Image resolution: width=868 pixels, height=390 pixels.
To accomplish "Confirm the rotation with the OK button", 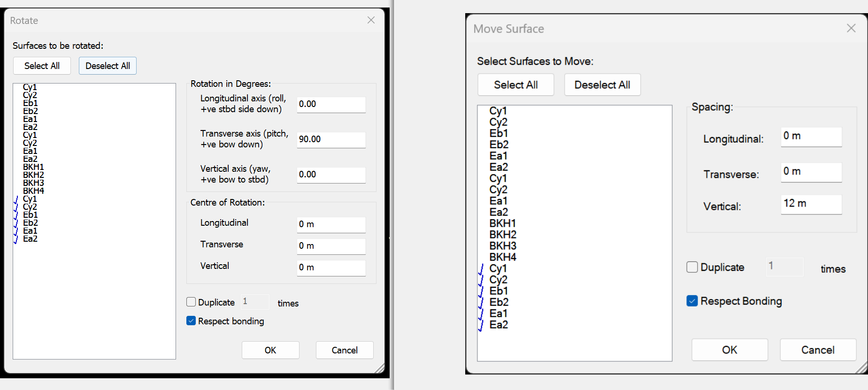I will pyautogui.click(x=270, y=350).
